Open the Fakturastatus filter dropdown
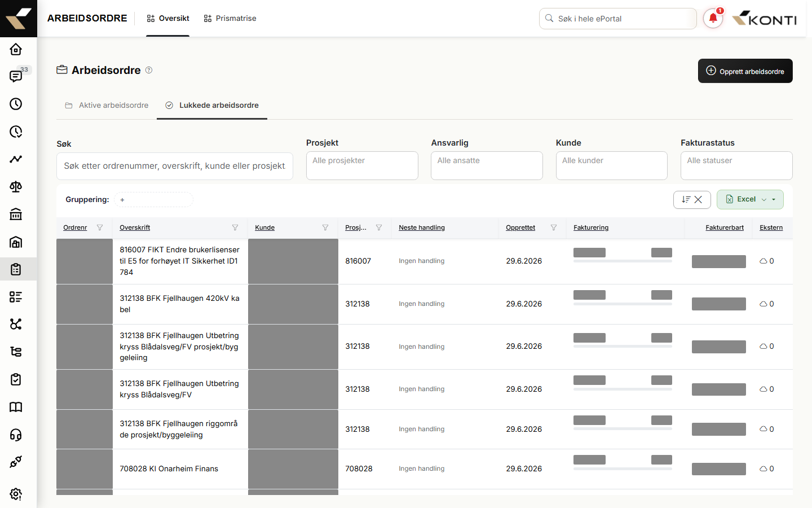812x508 pixels. click(x=736, y=165)
